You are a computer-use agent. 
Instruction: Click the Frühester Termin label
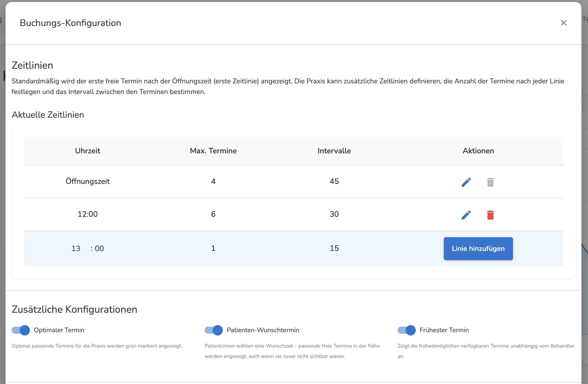[x=444, y=330]
